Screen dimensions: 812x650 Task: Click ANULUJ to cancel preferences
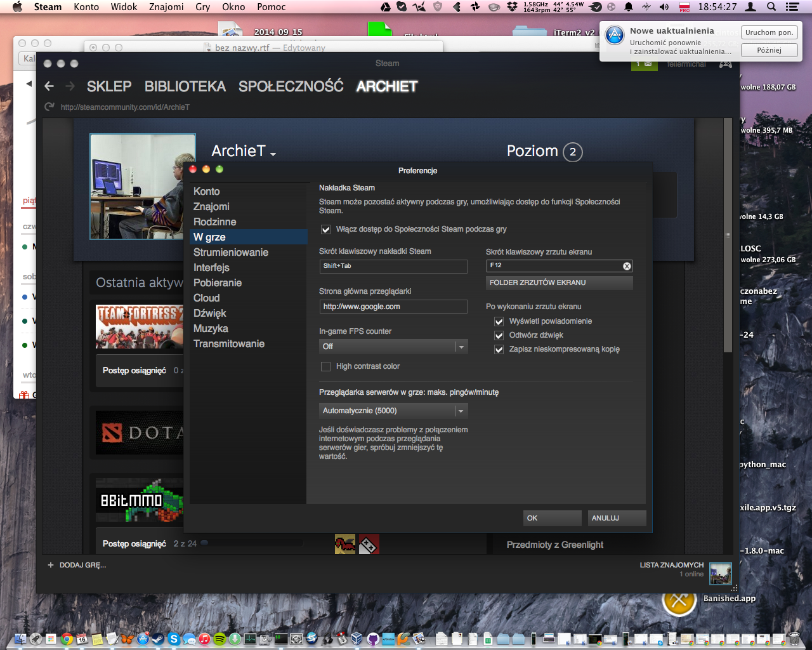point(617,518)
